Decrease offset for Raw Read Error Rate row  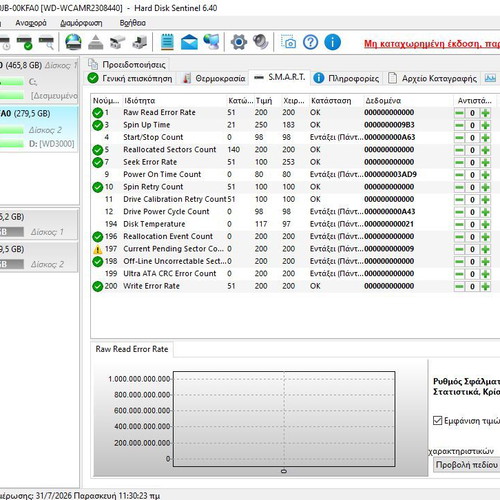pos(459,113)
